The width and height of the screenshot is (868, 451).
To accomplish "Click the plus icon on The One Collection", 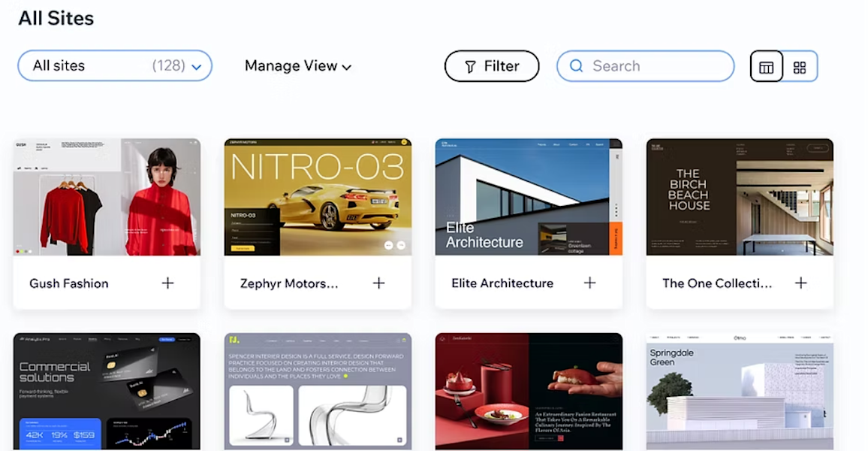I will pos(800,283).
